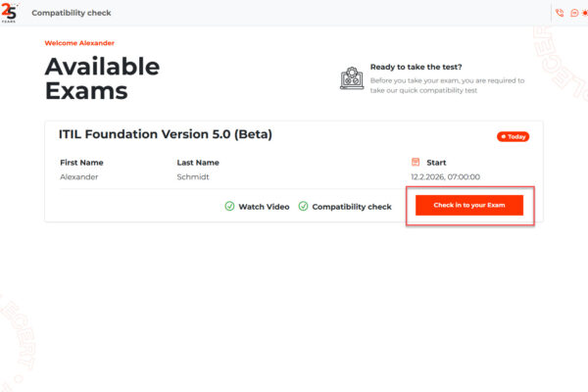Click the Today badge
Viewport: 588px width, 392px height.
tap(513, 136)
